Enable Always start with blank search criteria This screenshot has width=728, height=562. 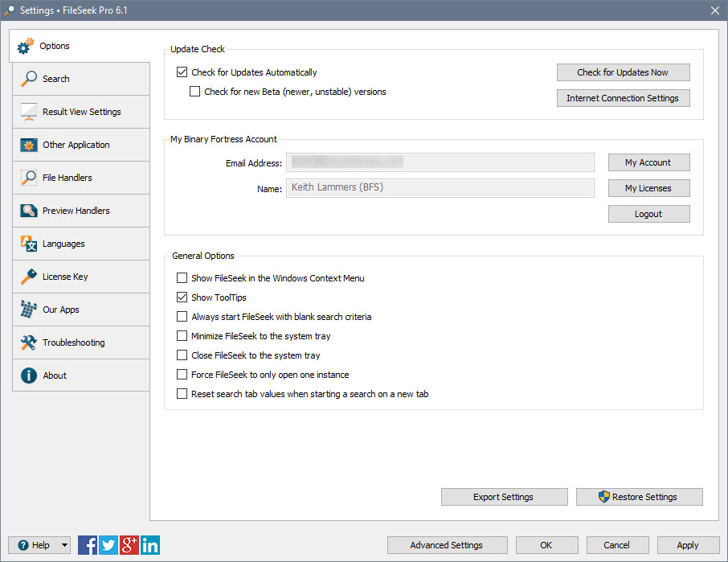tap(182, 317)
